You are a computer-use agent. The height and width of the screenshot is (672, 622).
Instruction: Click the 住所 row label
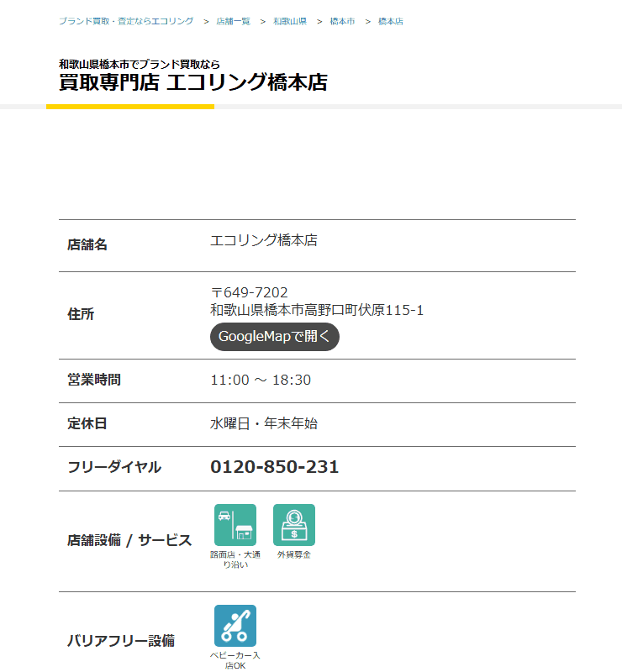81,314
